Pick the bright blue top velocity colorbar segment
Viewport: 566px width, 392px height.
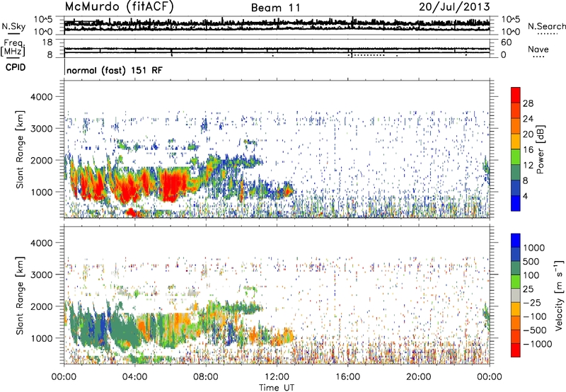516,241
